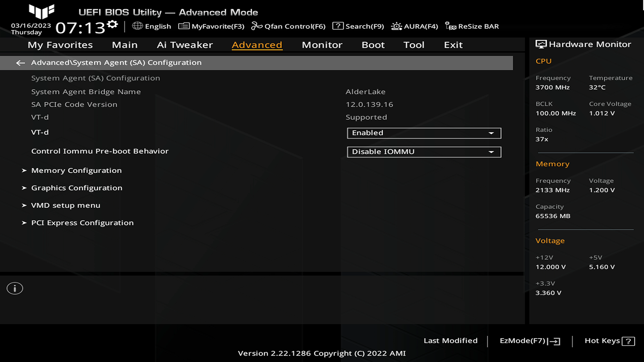Expand PCI Express Configuration submenu
This screenshot has height=362, width=644.
(82, 222)
